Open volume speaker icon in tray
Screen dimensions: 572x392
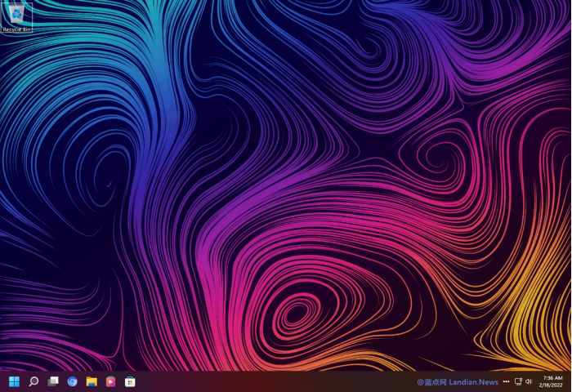click(529, 381)
